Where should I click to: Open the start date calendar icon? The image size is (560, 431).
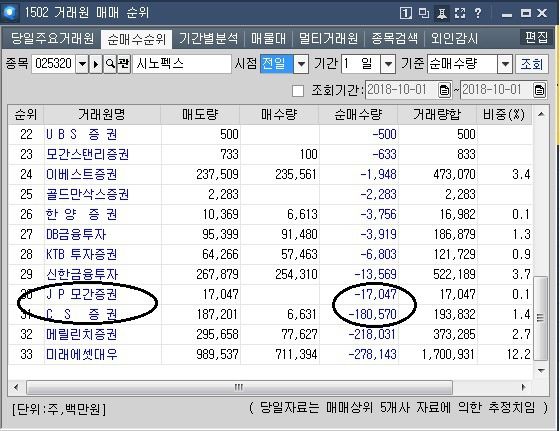coord(444,90)
